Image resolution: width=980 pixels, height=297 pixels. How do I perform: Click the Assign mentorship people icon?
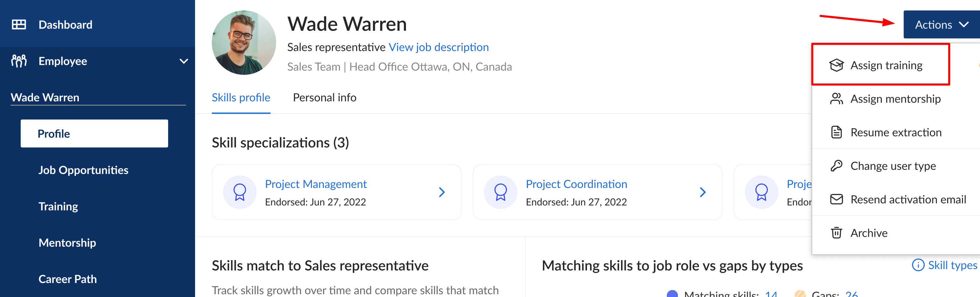point(836,99)
